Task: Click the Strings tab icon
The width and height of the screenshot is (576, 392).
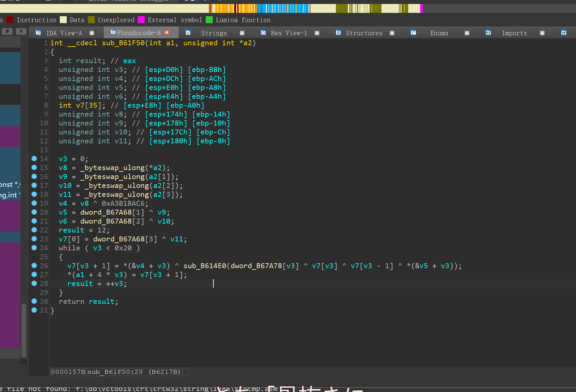Action: click(188, 33)
